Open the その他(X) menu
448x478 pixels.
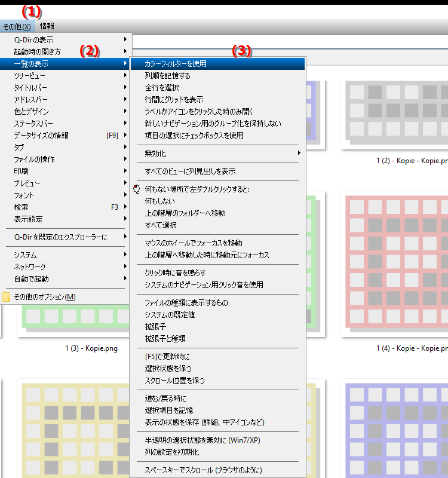pyautogui.click(x=17, y=26)
